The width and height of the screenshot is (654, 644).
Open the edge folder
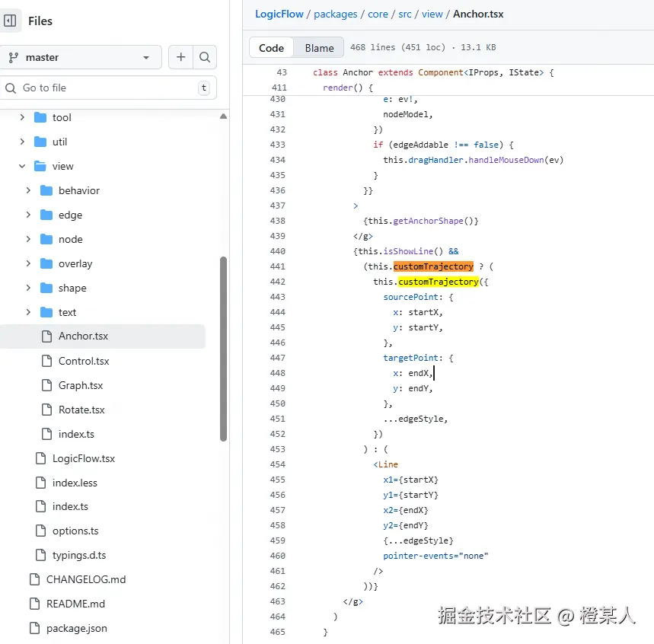tap(71, 215)
